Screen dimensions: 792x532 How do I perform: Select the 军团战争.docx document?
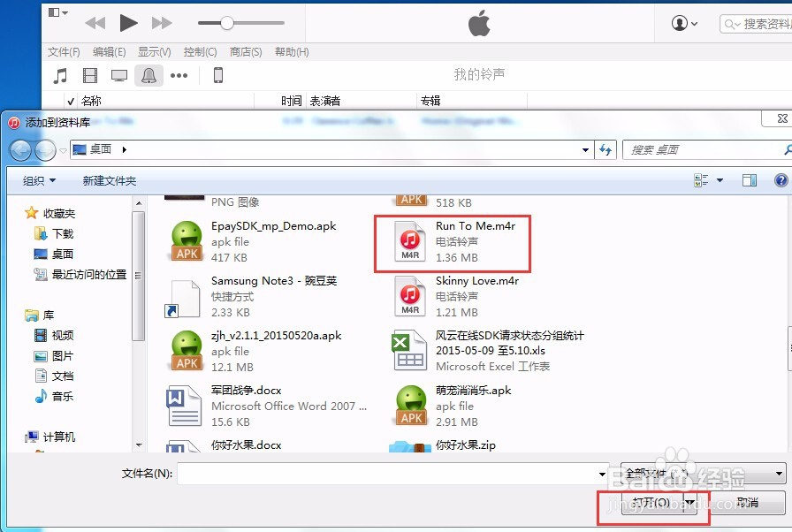click(x=266, y=406)
